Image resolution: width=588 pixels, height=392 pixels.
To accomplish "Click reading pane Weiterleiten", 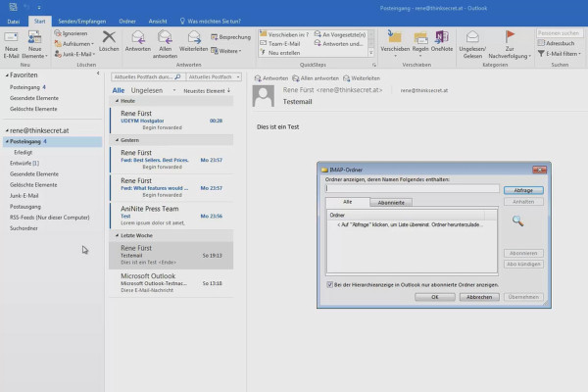I will (362, 78).
